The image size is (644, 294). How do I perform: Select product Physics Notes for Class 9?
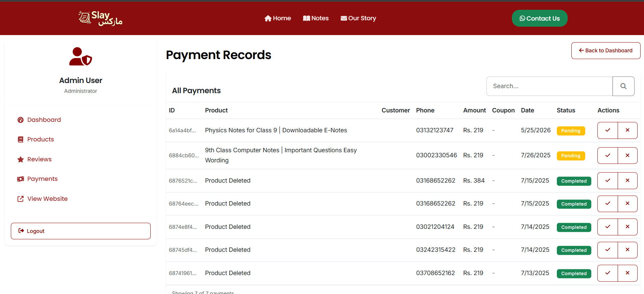[276, 130]
